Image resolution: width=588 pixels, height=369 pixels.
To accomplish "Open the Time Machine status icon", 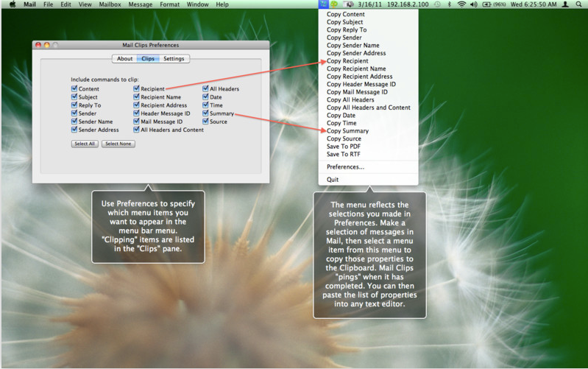I will pyautogui.click(x=437, y=4).
